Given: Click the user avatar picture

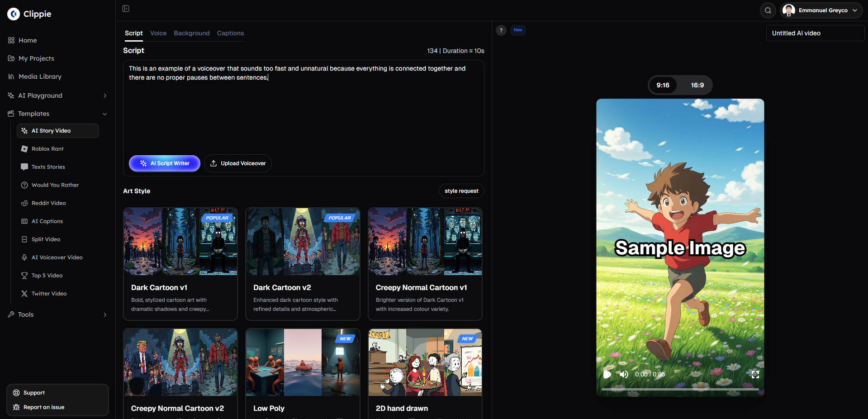Looking at the screenshot, I should click(x=789, y=10).
